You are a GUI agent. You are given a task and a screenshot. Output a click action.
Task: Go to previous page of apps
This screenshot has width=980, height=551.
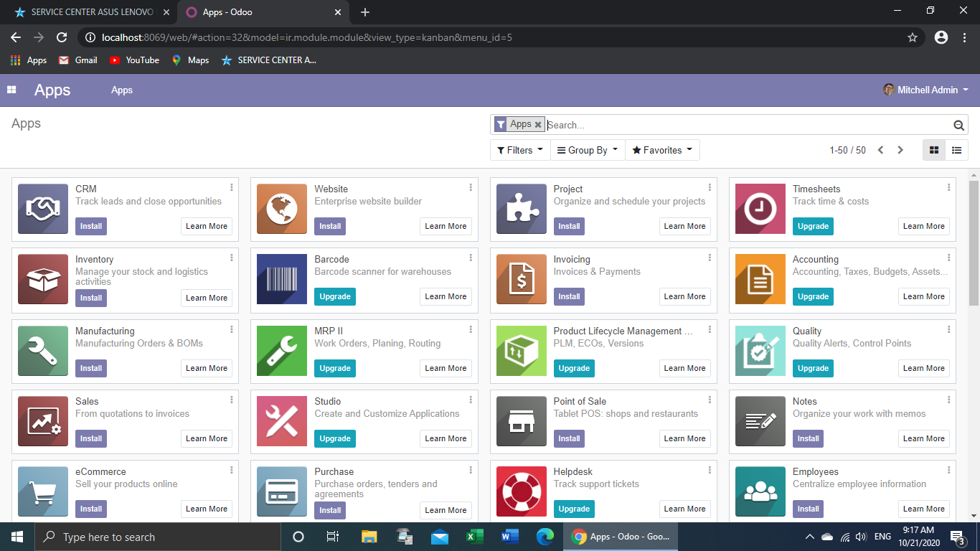(x=880, y=150)
